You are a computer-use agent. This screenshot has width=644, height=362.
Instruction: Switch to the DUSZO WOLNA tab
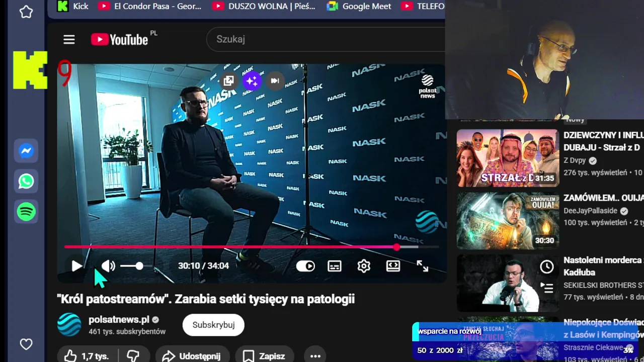pyautogui.click(x=264, y=6)
